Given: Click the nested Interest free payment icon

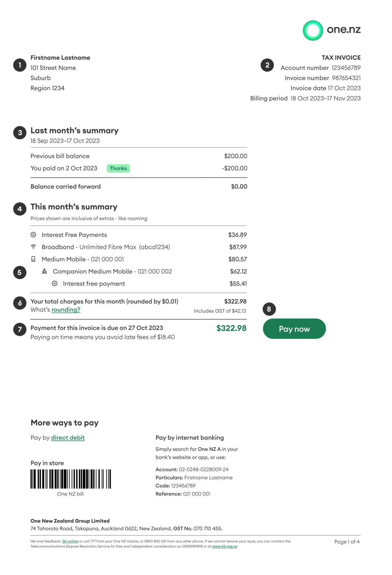Looking at the screenshot, I should pyautogui.click(x=55, y=284).
